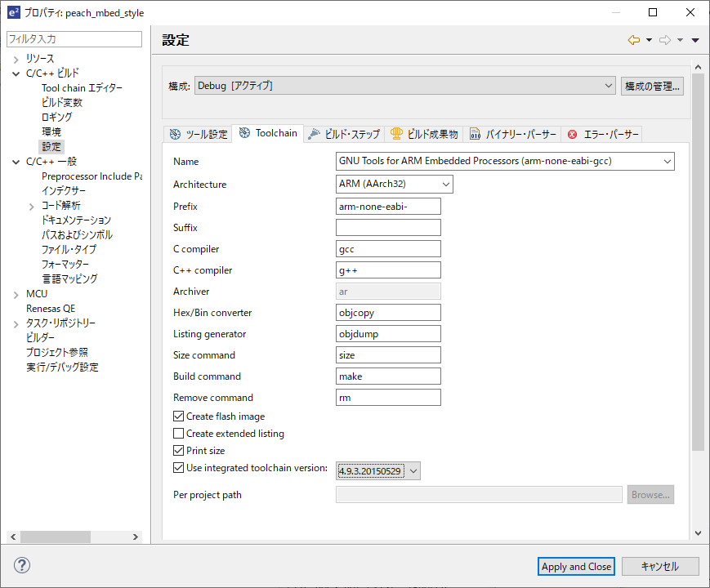Click the キャンセル button
Viewport: 710px width, 588px height.
660,566
